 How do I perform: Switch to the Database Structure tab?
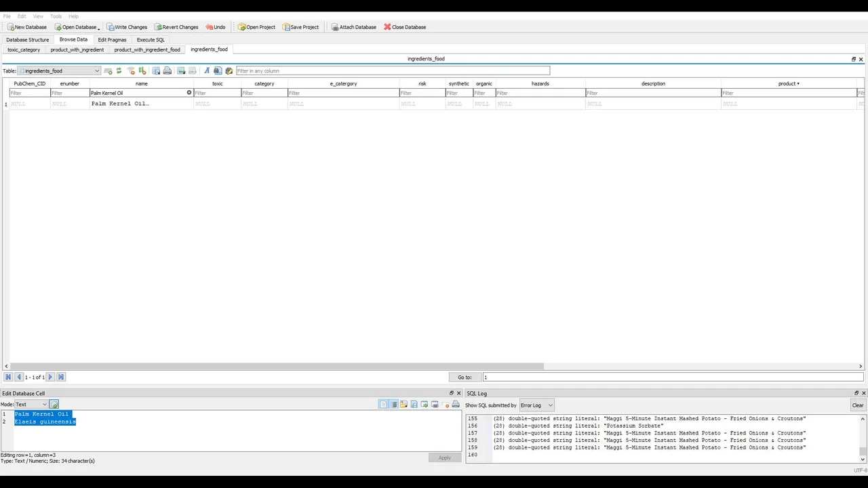click(27, 40)
